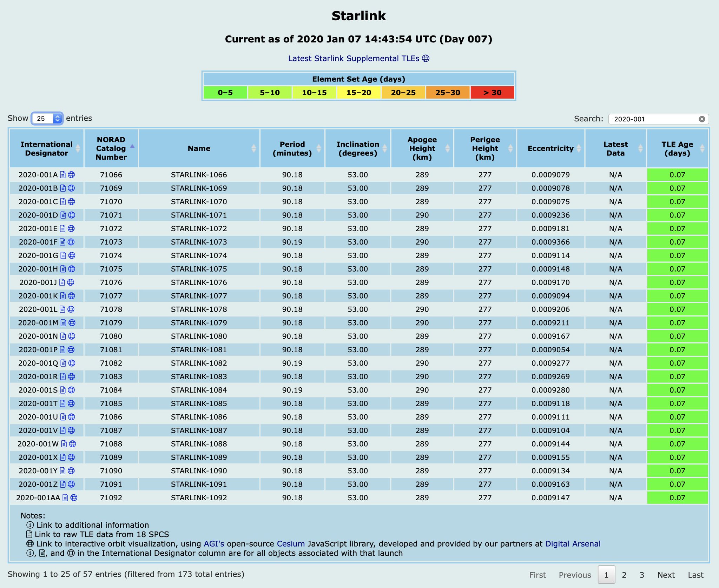Image resolution: width=719 pixels, height=588 pixels.
Task: Open Latest Starlink Supplemental TLEs link
Action: tap(354, 59)
